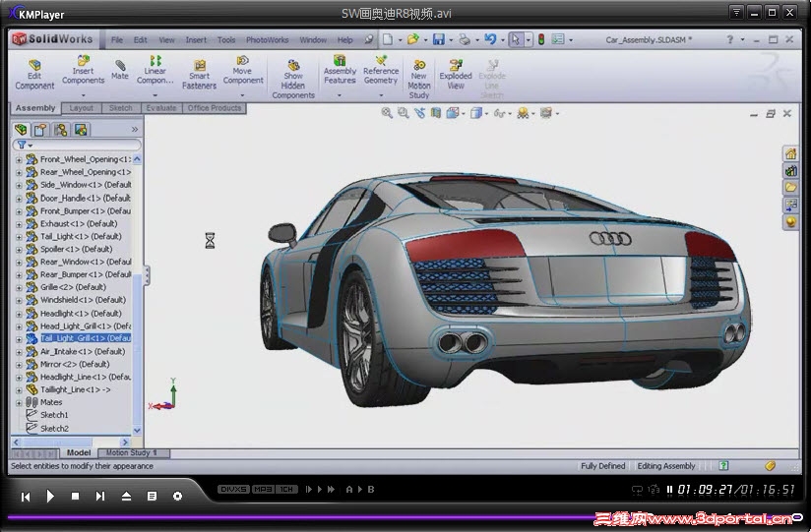The image size is (811, 532).
Task: Click the Edit Component tool
Action: tap(34, 75)
